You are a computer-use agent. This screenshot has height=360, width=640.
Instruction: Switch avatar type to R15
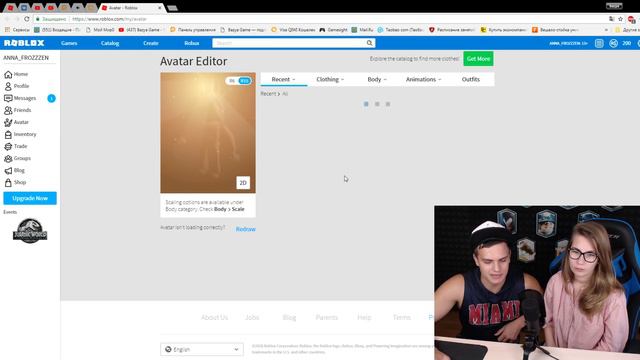(244, 81)
